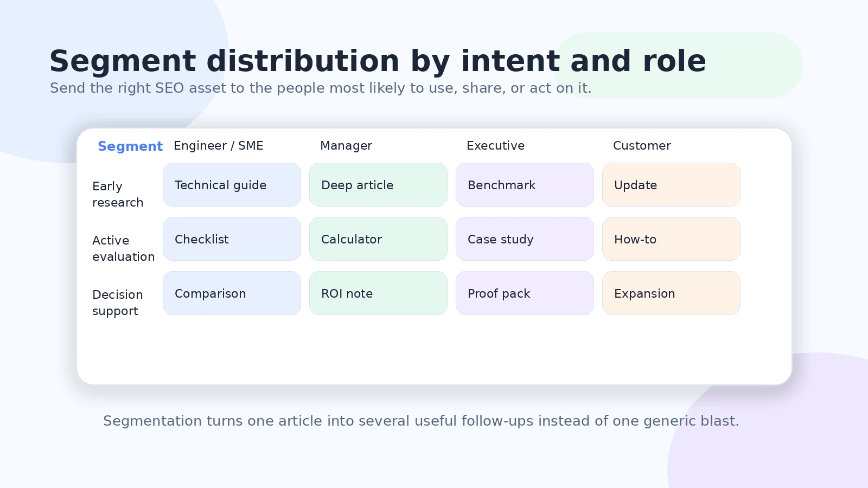Select the 'Active evaluation' row label
868x488 pixels.
(123, 248)
